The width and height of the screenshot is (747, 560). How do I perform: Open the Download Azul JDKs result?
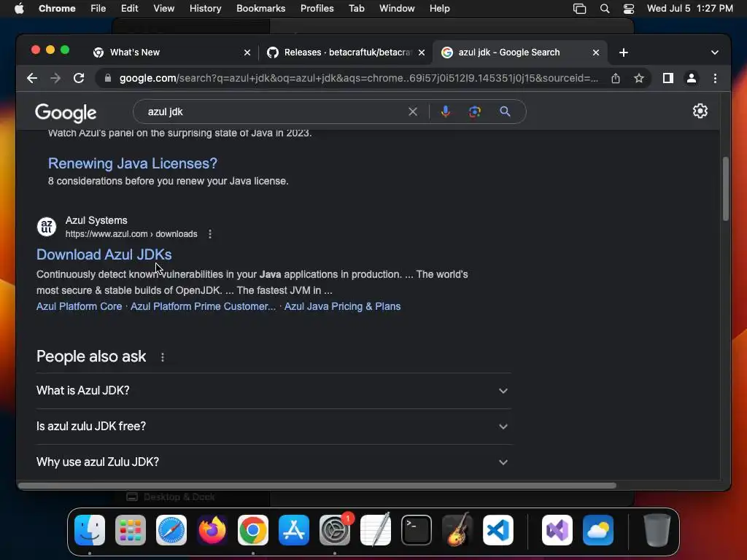pyautogui.click(x=104, y=254)
